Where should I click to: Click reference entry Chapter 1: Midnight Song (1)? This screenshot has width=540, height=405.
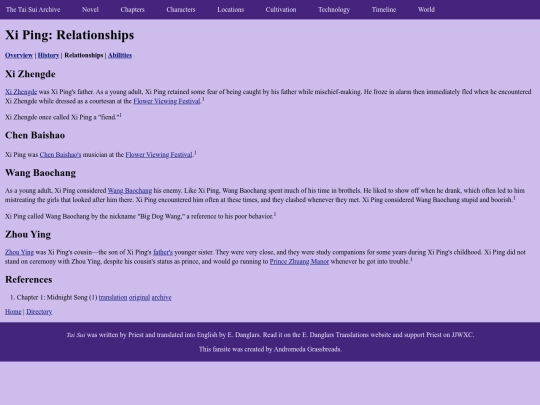(57, 298)
